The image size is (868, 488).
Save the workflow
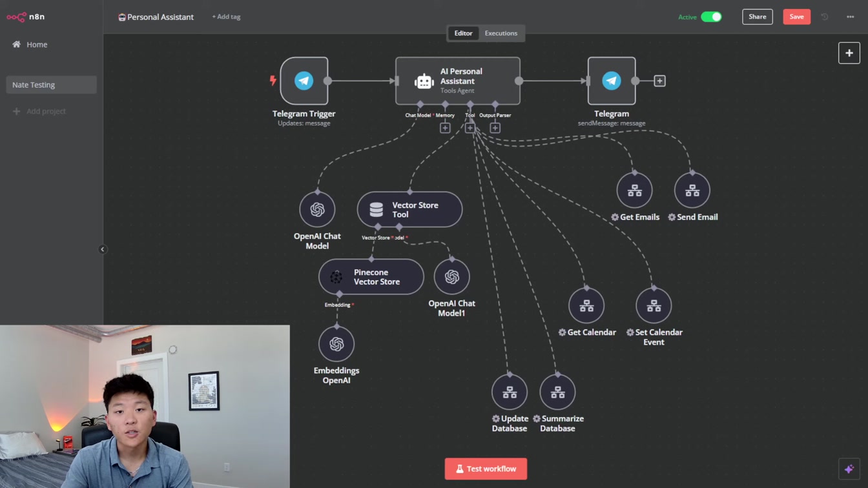tap(797, 17)
